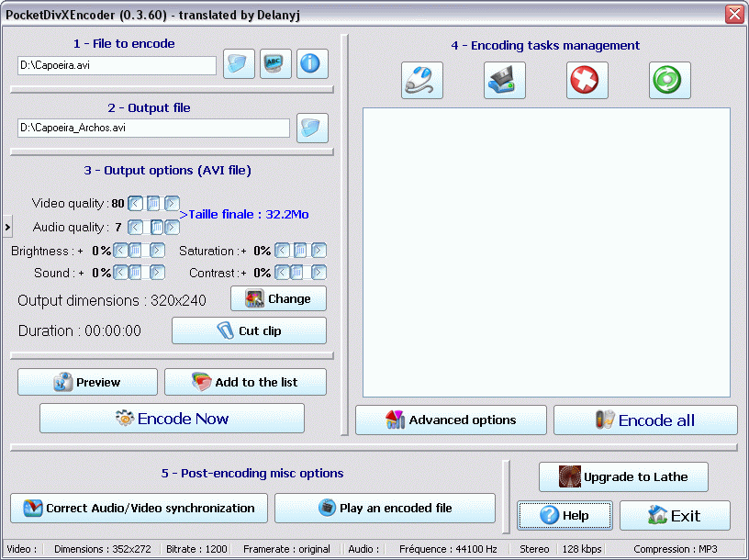Click Dimensions : 352x272 in status bar
Image resolution: width=749 pixels, height=560 pixels.
pos(102,549)
